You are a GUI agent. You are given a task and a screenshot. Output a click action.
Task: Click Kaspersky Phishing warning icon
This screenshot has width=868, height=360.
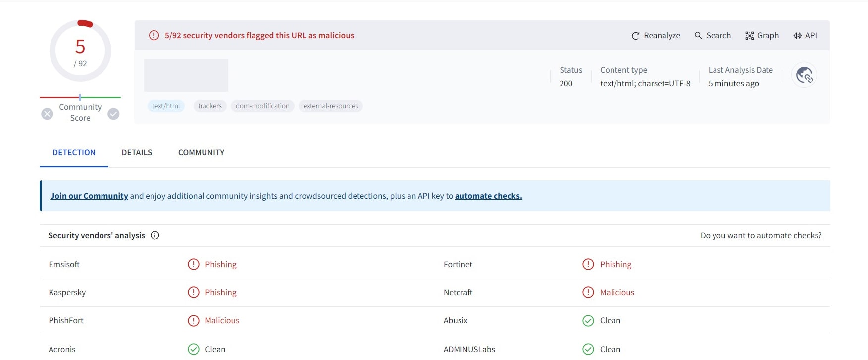(x=194, y=292)
